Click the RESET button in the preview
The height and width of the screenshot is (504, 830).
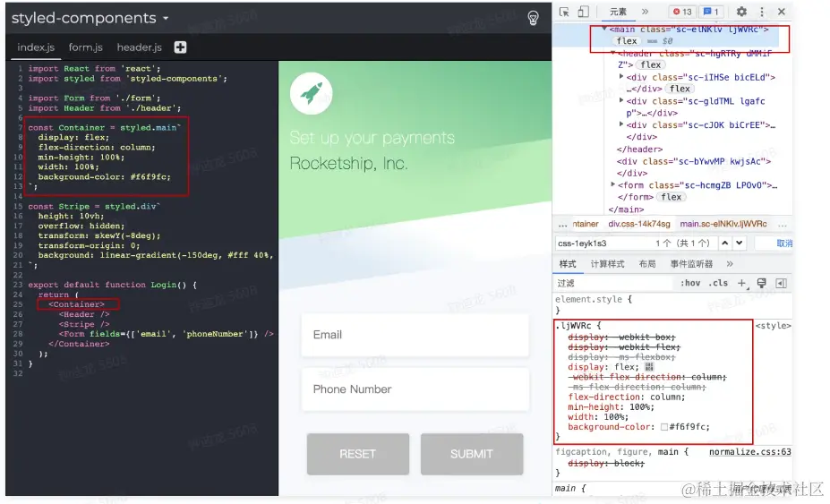[358, 454]
